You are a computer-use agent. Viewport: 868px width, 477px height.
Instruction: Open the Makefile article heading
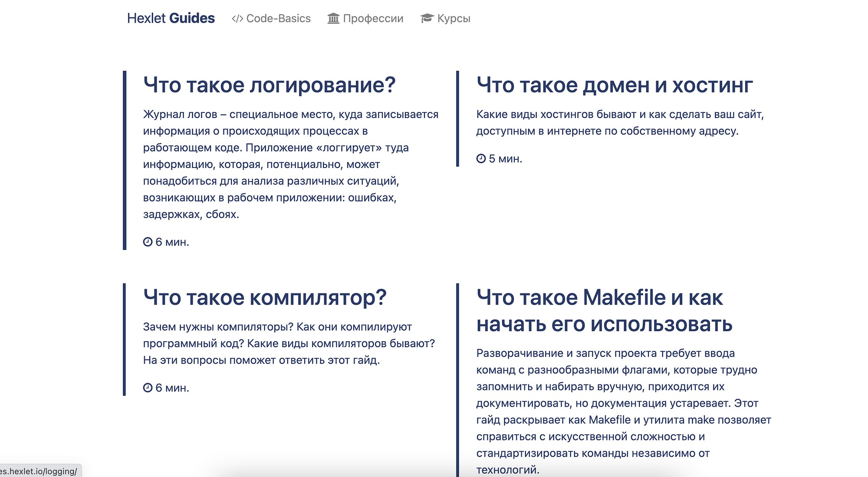click(x=604, y=311)
